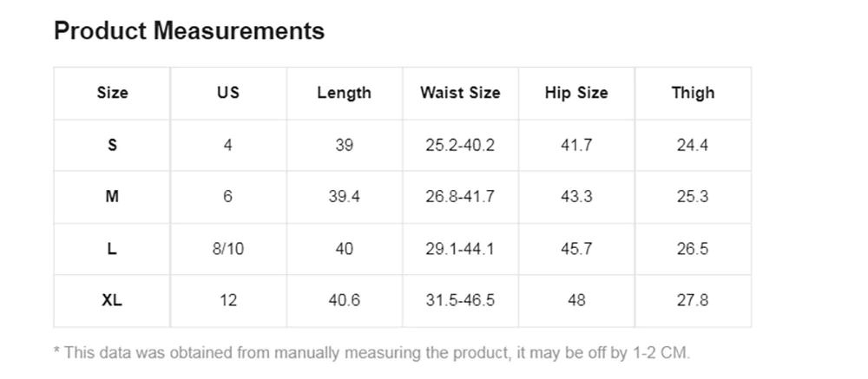Viewport: 868px width, 379px height.
Task: Select the 39.4 length cell
Action: 344,196
